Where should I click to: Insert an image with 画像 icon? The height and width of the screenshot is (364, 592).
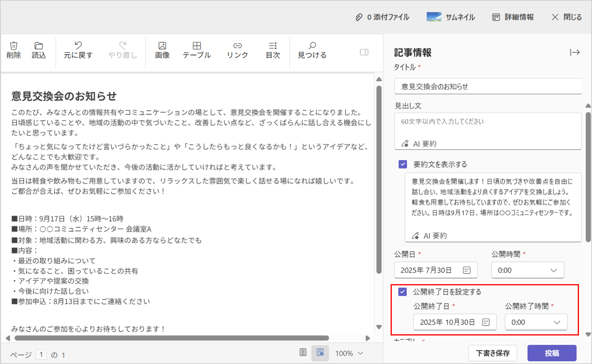point(162,46)
